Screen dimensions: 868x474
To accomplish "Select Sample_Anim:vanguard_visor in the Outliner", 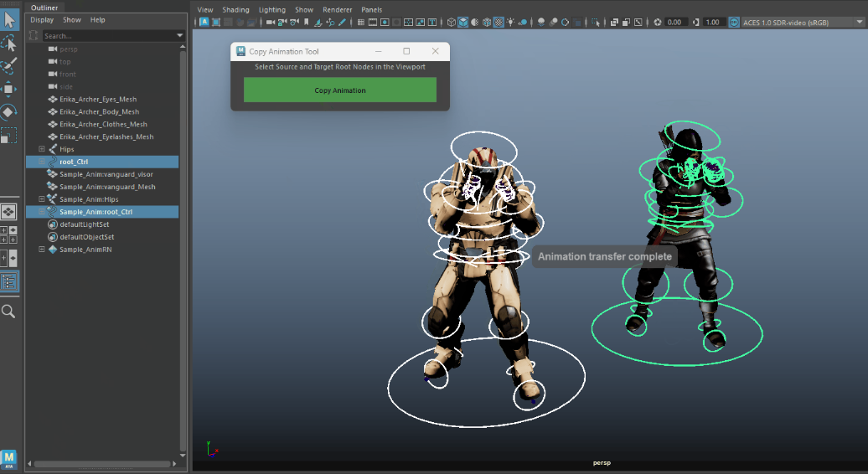I will [x=106, y=174].
